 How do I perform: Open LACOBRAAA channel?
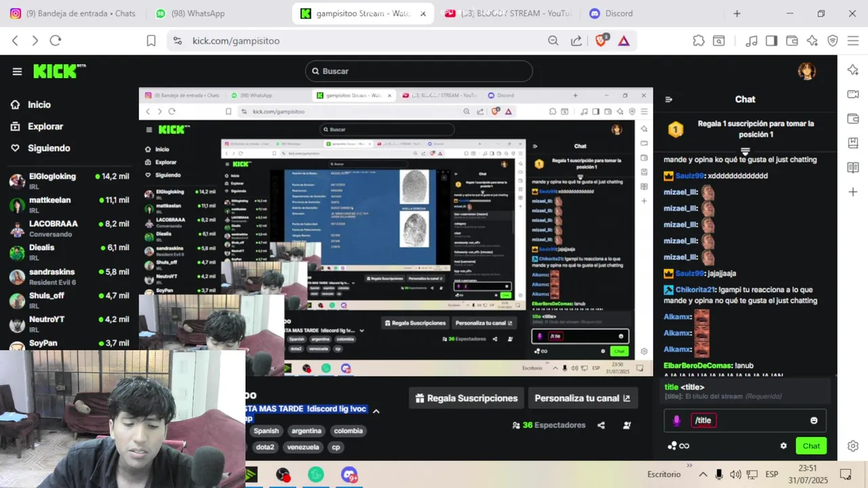pyautogui.click(x=69, y=228)
